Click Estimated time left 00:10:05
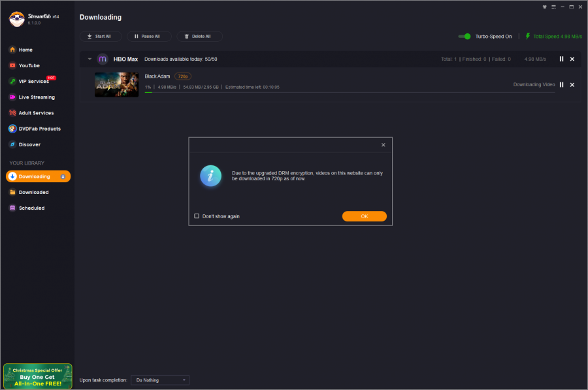 click(x=252, y=88)
